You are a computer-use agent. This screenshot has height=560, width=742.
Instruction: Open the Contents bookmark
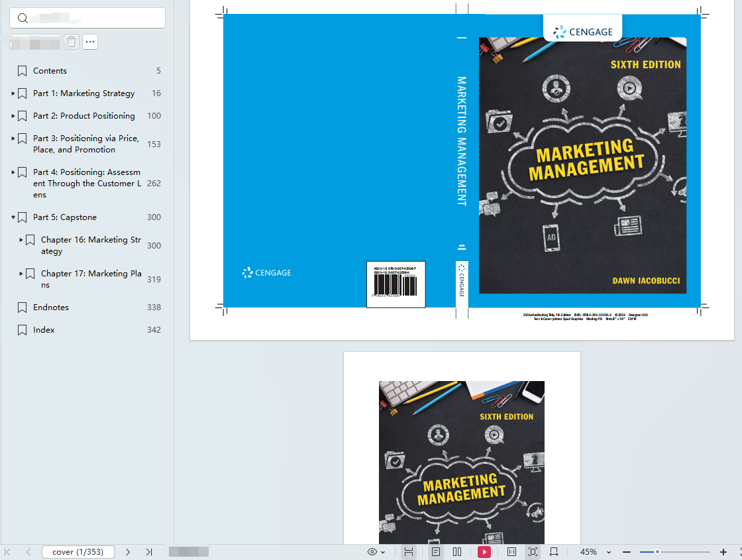coord(50,71)
